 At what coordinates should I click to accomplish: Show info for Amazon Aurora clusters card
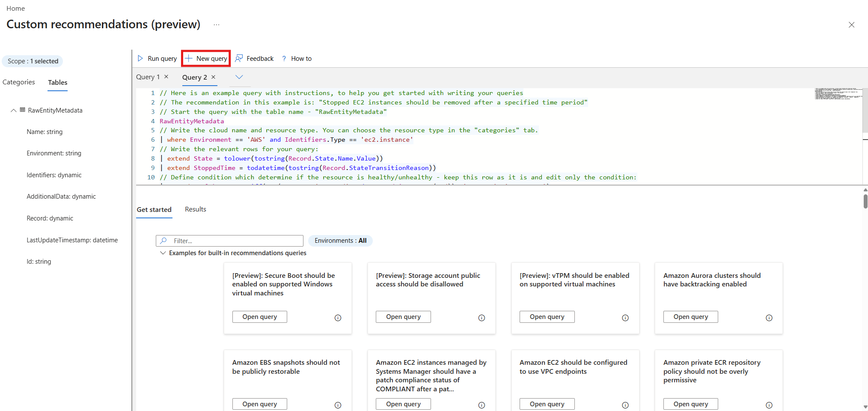(769, 318)
